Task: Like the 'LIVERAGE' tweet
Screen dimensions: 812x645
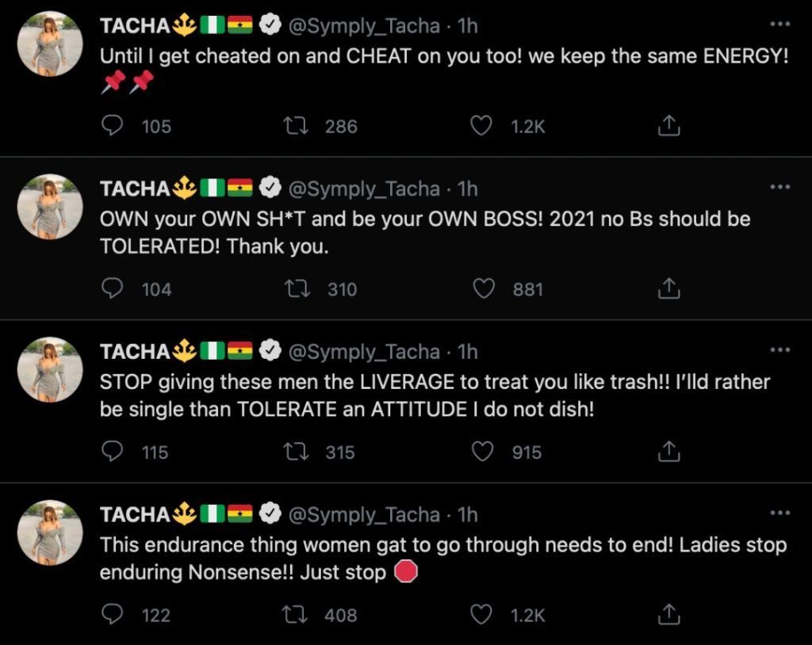Action: 483,452
